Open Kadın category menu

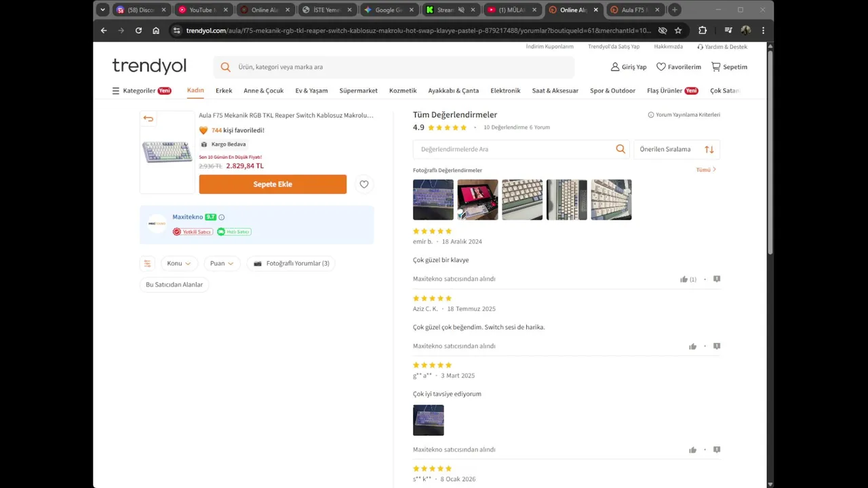(195, 91)
